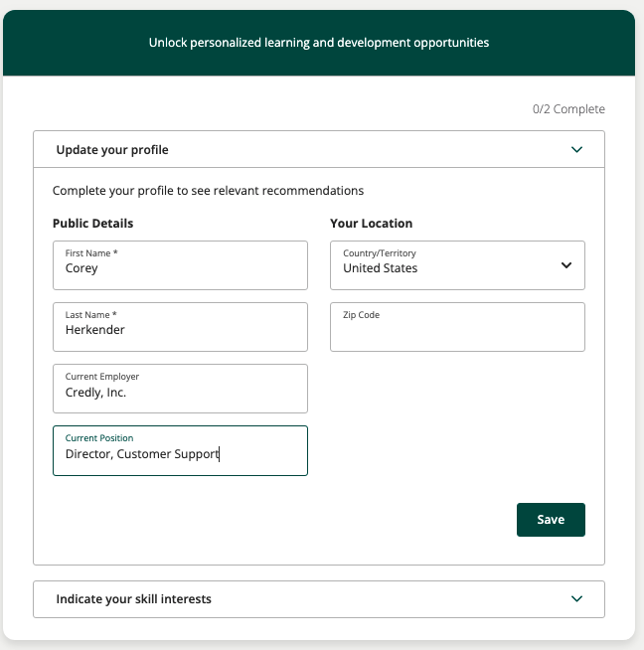This screenshot has height=650, width=644.
Task: Click the Unlock personalized learning banner text
Action: 319,43
